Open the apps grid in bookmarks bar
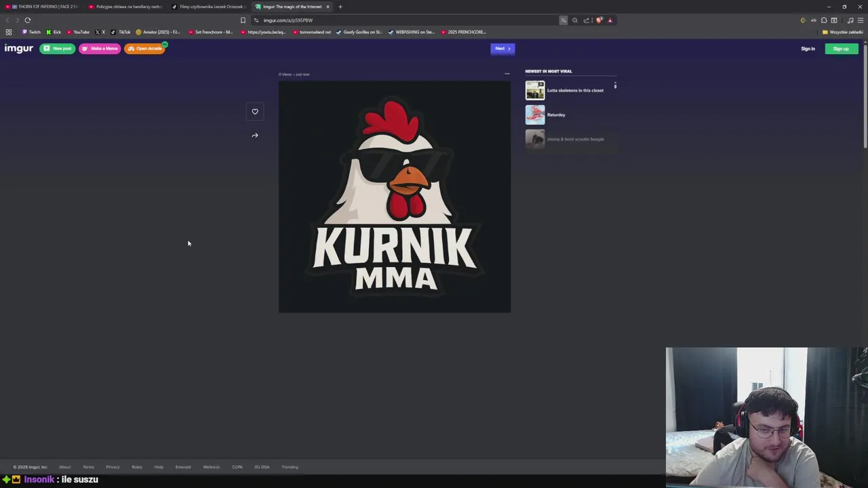868x488 pixels. tap(8, 32)
